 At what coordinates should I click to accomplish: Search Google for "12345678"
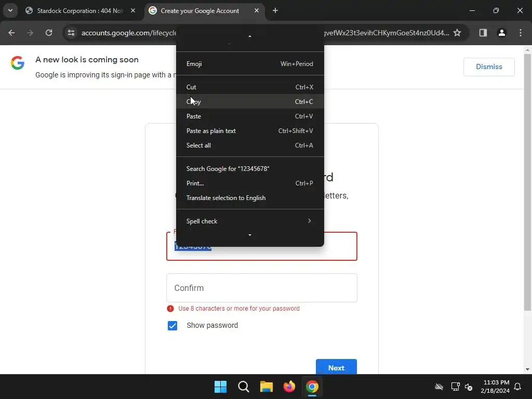pos(250,169)
